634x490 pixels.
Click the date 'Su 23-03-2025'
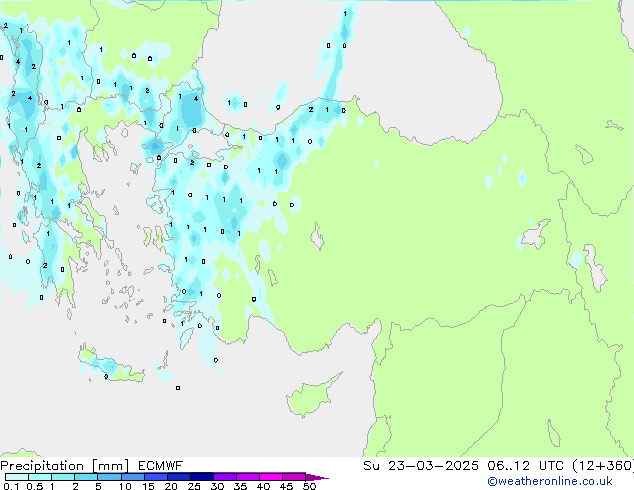421,466
